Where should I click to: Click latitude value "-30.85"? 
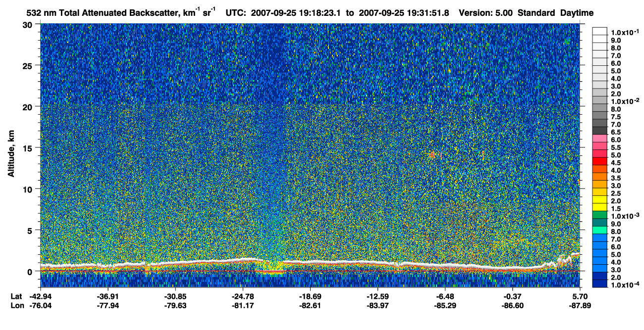(175, 296)
